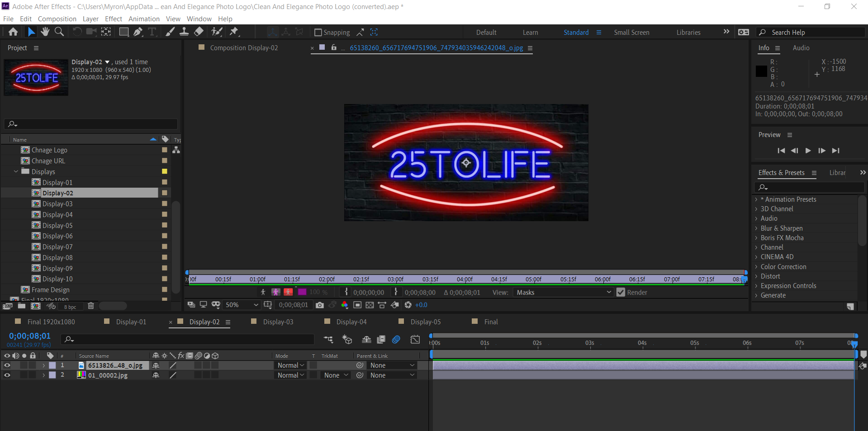Screen dimensions: 868x431
Task: Switch to the Learn workspace
Action: (x=530, y=32)
